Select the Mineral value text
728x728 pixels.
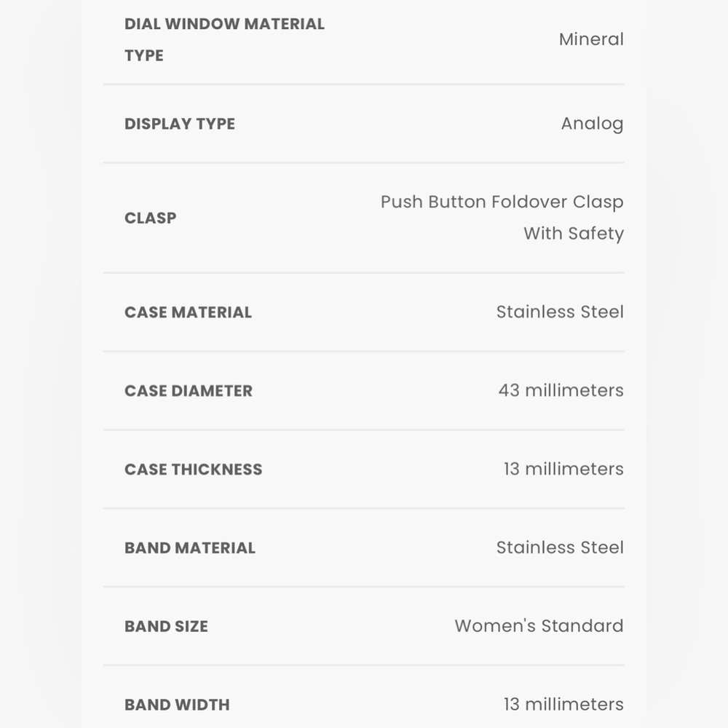591,39
